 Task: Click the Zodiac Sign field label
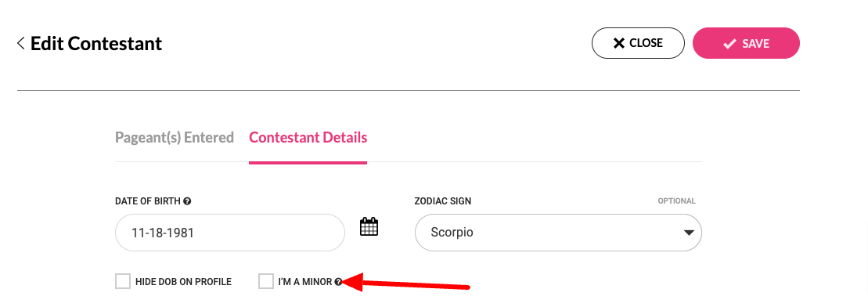[x=443, y=201]
